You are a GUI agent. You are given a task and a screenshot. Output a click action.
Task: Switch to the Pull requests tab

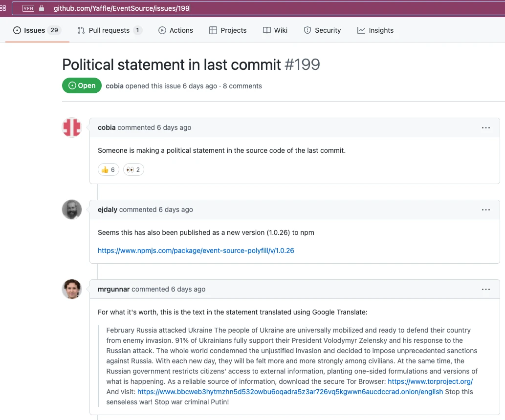110,30
